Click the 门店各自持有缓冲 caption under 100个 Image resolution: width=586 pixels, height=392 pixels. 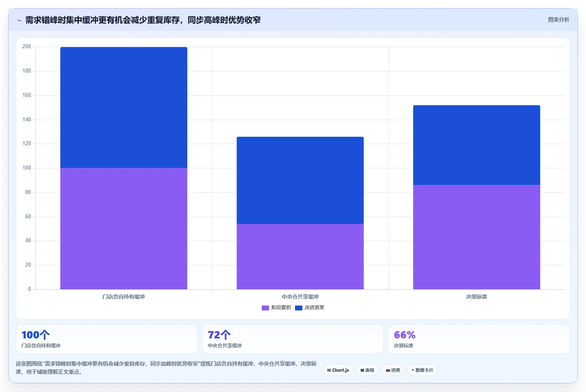click(41, 346)
